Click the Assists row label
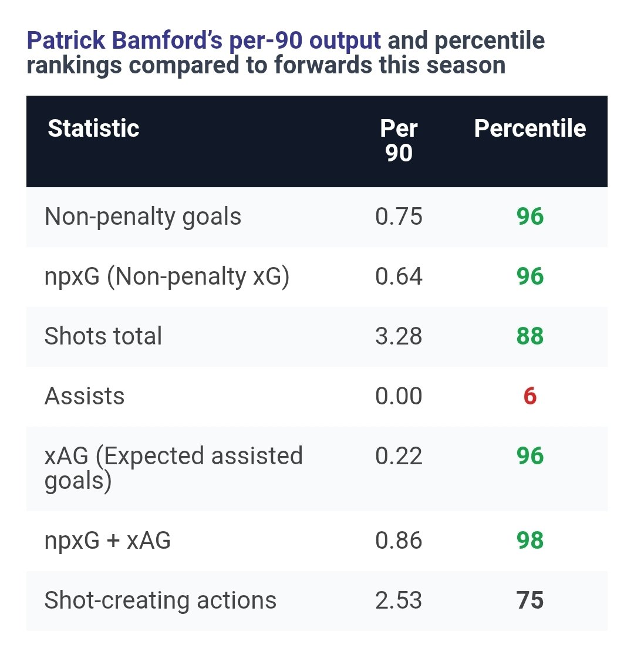Screen dimensions: 634x672 pyautogui.click(x=85, y=396)
